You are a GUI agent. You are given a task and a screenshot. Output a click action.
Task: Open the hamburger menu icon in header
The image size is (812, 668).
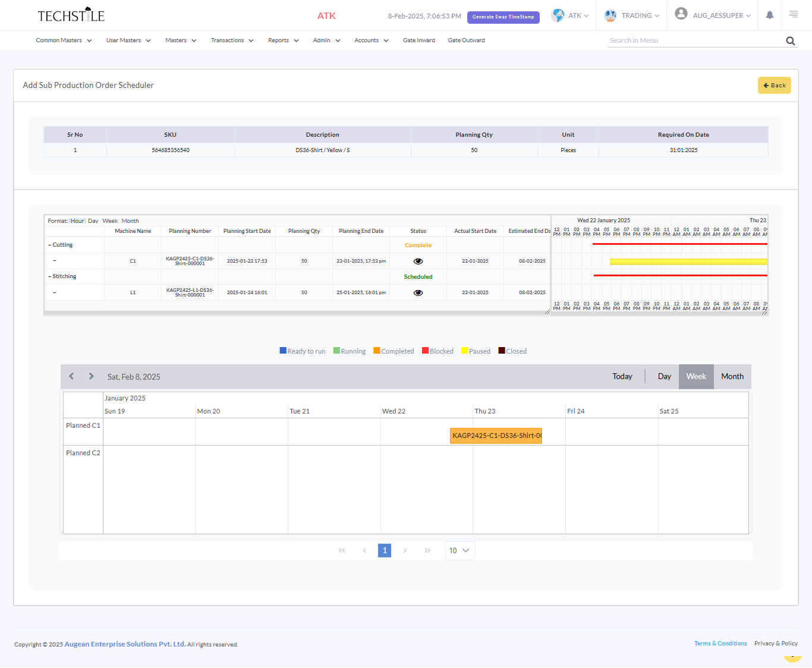point(794,15)
